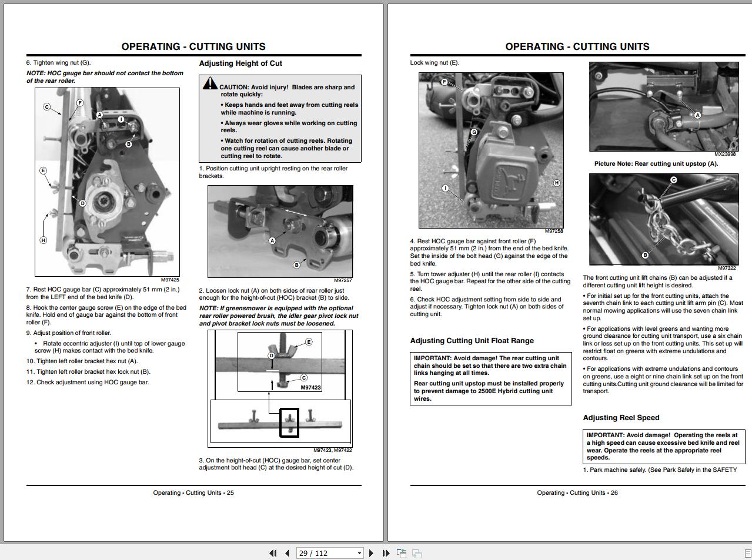Click cutting unit photo M97258
This screenshot has width=752, height=560.
point(491,150)
